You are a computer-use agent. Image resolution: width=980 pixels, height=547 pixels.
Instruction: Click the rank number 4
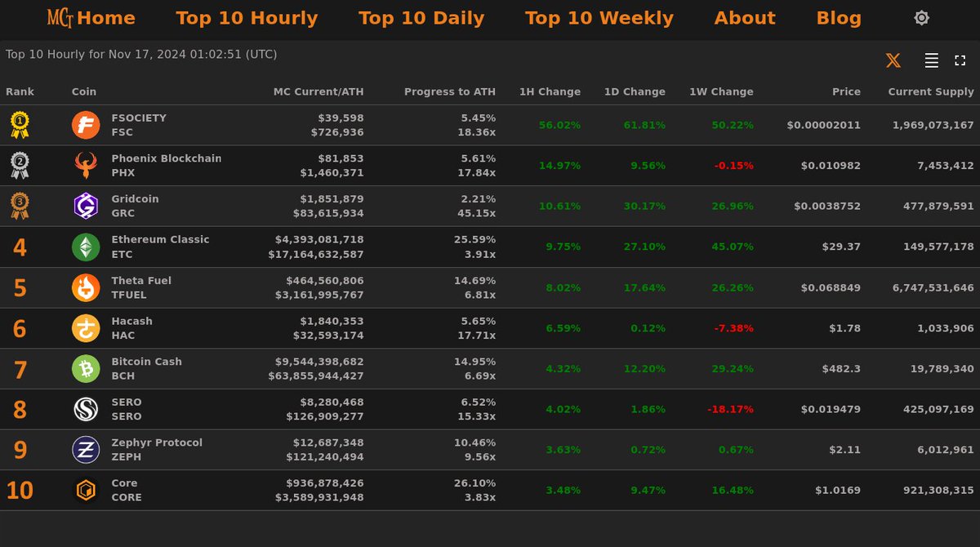(x=20, y=247)
